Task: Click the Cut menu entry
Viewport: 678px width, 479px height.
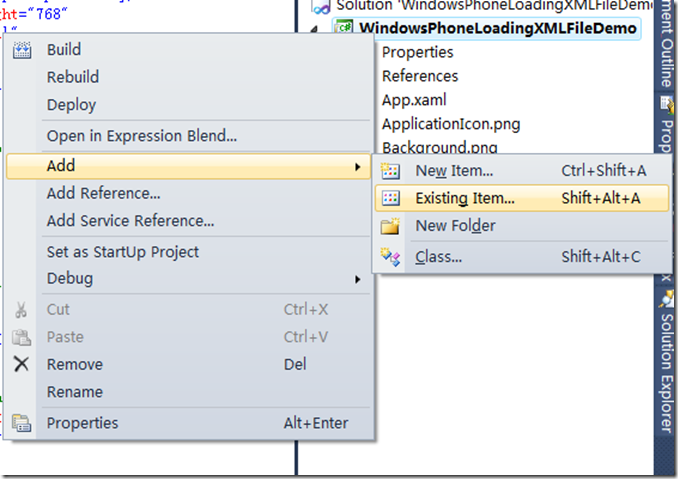Action: [188, 310]
